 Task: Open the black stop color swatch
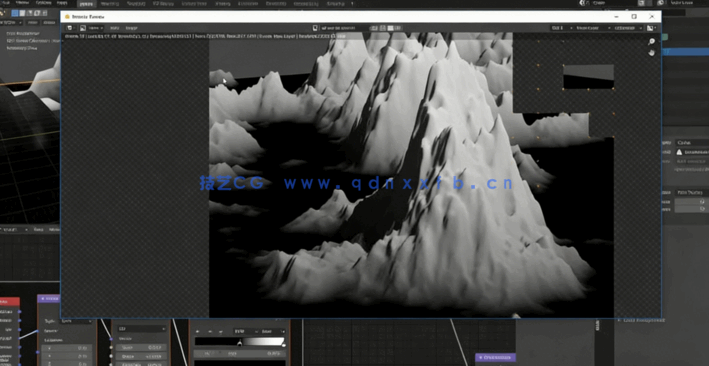click(240, 363)
